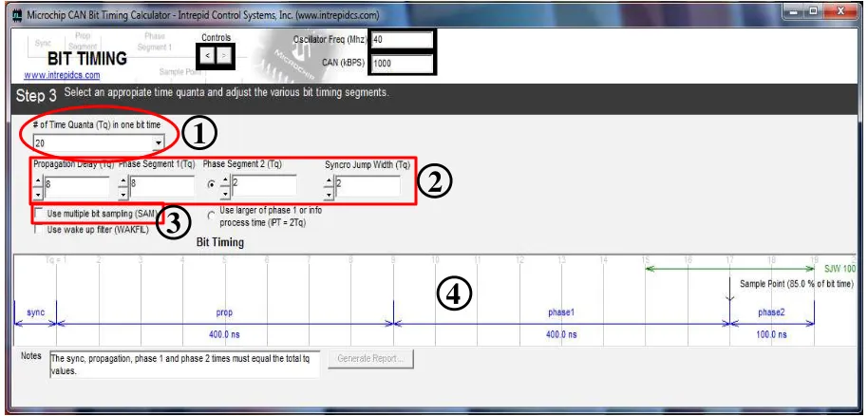Minimize the Bit Timing Calculator window
The width and height of the screenshot is (868, 416).
(795, 10)
